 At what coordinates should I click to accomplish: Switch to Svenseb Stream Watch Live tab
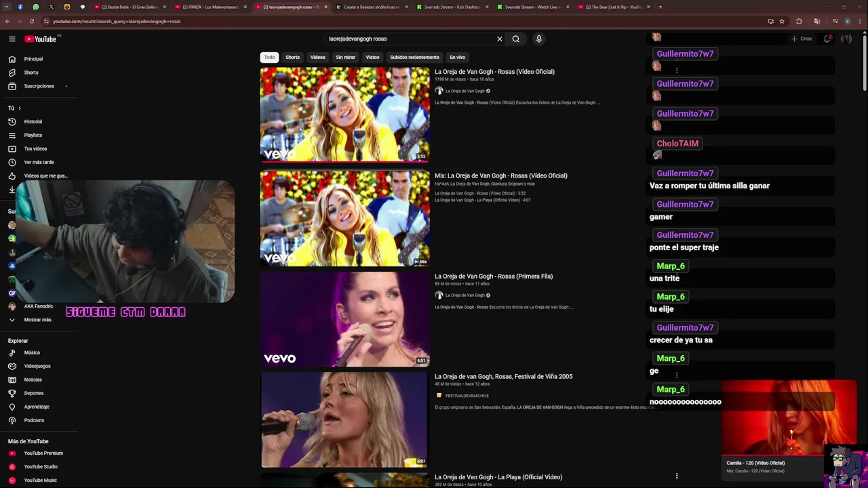533,7
